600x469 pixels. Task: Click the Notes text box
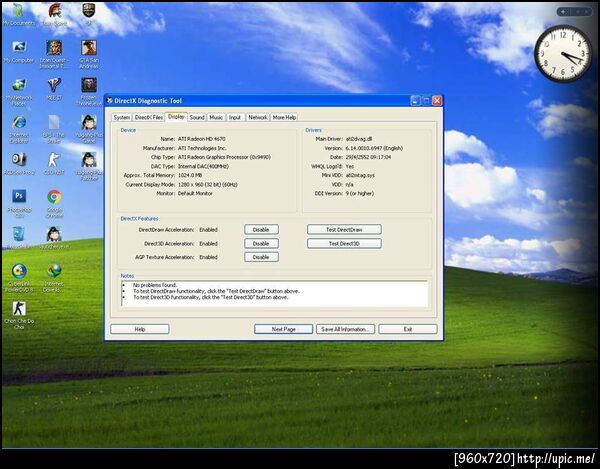tap(274, 293)
